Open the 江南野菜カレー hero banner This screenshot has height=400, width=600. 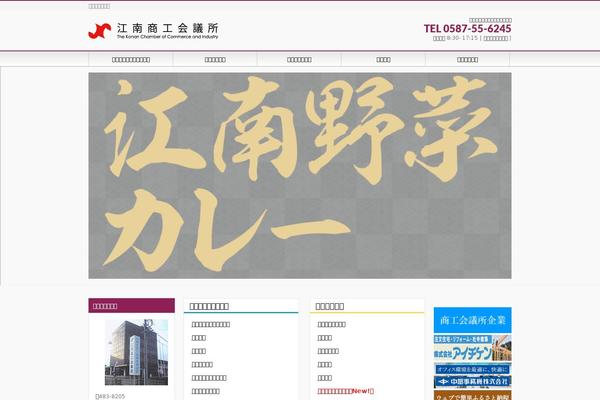click(300, 176)
